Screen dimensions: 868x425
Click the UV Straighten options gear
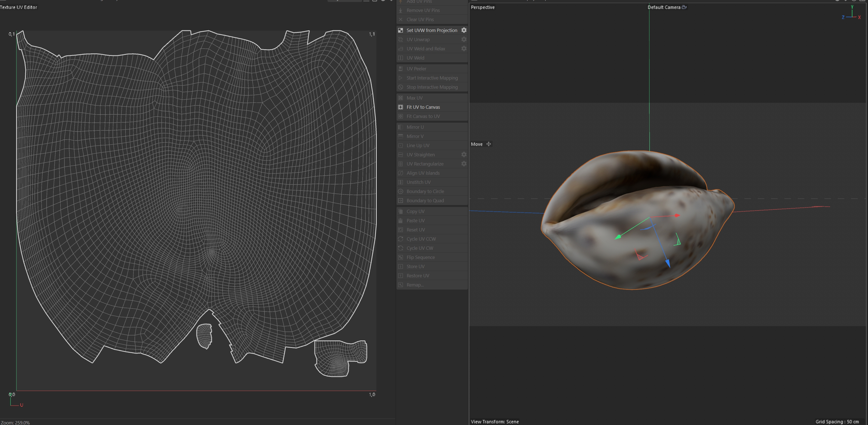[464, 154]
